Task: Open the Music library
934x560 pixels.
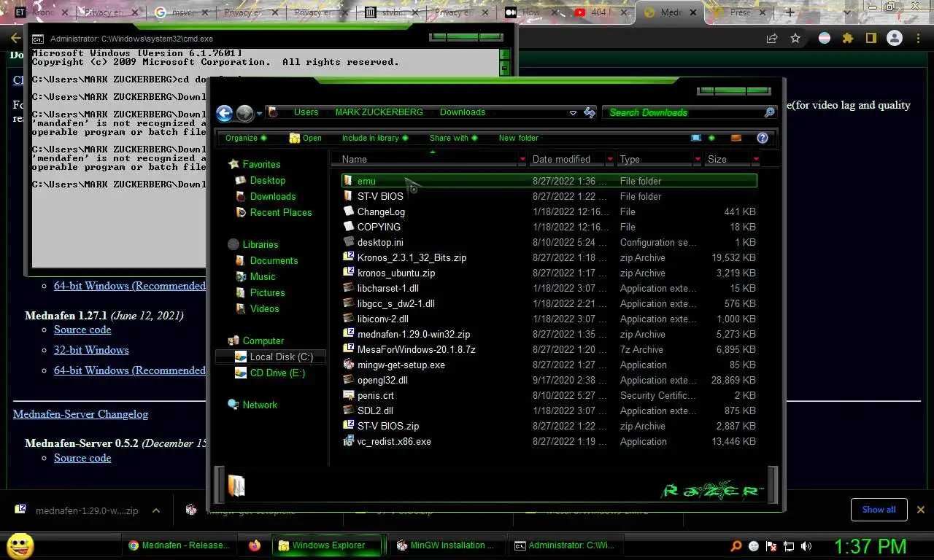Action: 263,276
